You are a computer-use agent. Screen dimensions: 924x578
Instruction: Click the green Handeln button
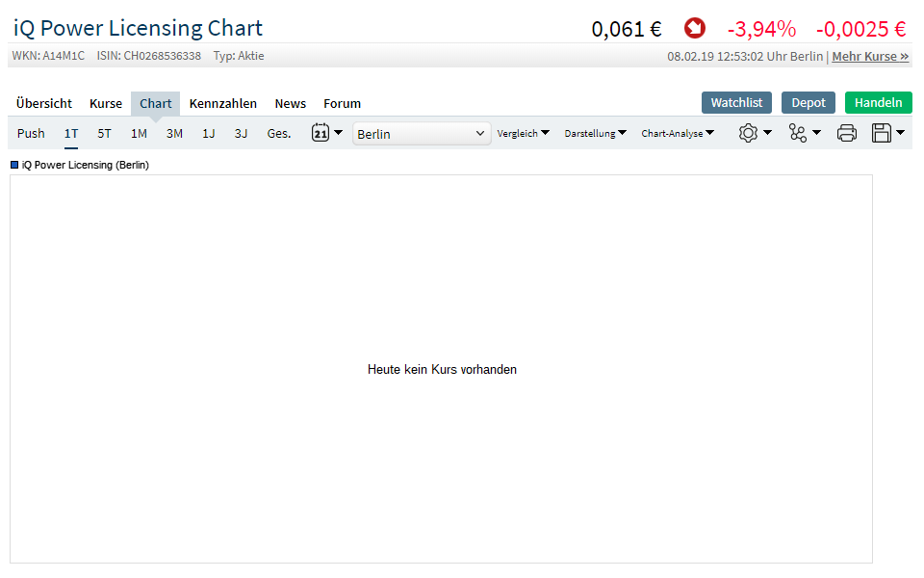point(878,102)
